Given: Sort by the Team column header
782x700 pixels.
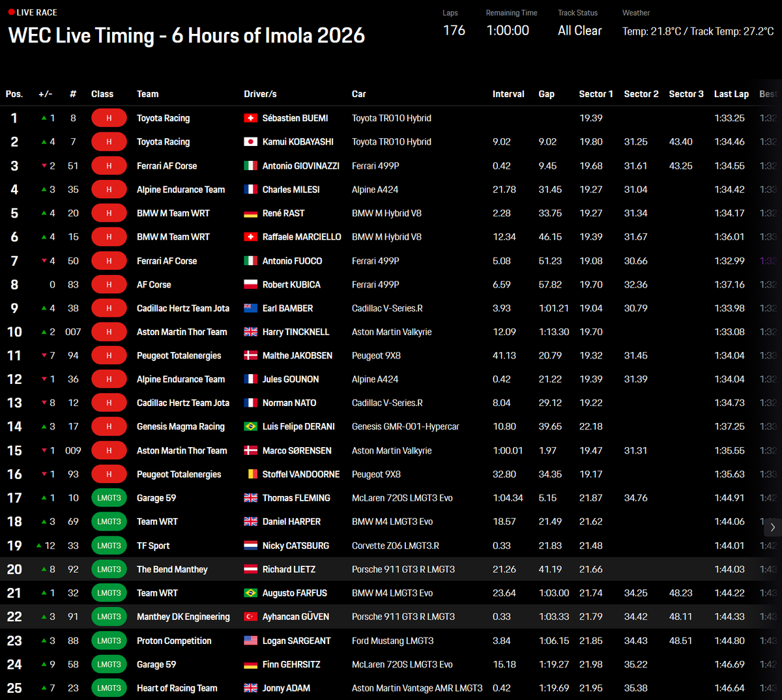Looking at the screenshot, I should (147, 94).
